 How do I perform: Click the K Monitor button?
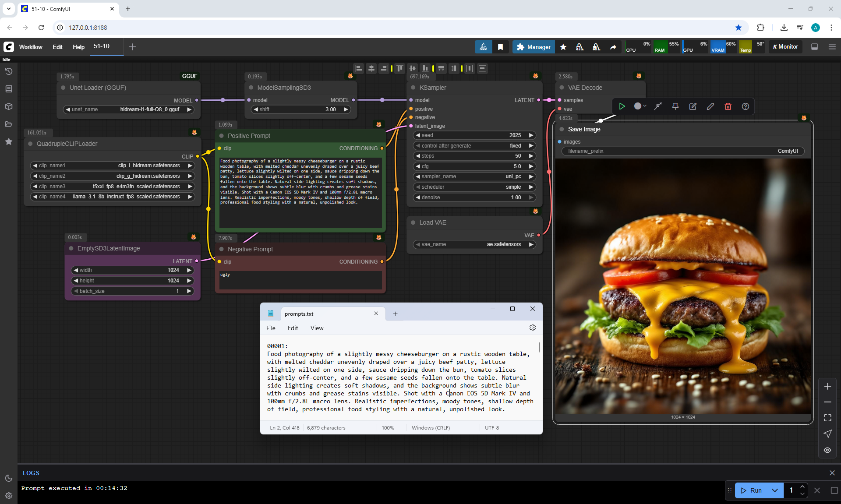(x=785, y=47)
